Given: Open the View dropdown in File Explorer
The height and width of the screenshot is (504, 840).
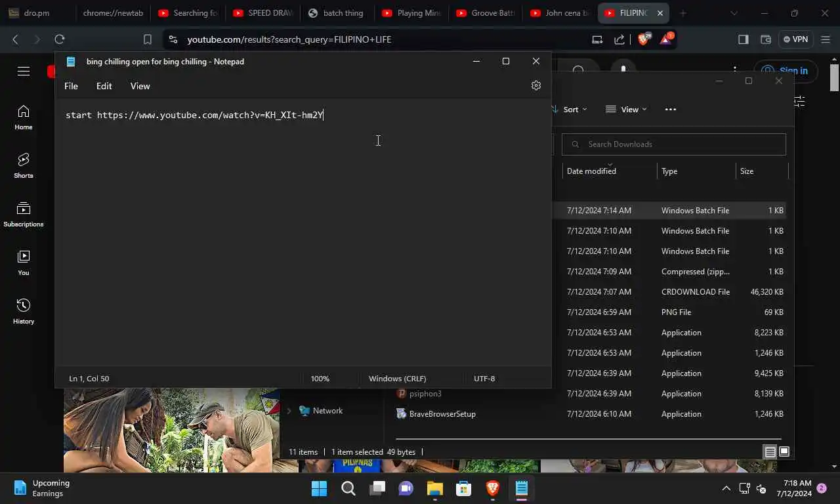Looking at the screenshot, I should 626,110.
